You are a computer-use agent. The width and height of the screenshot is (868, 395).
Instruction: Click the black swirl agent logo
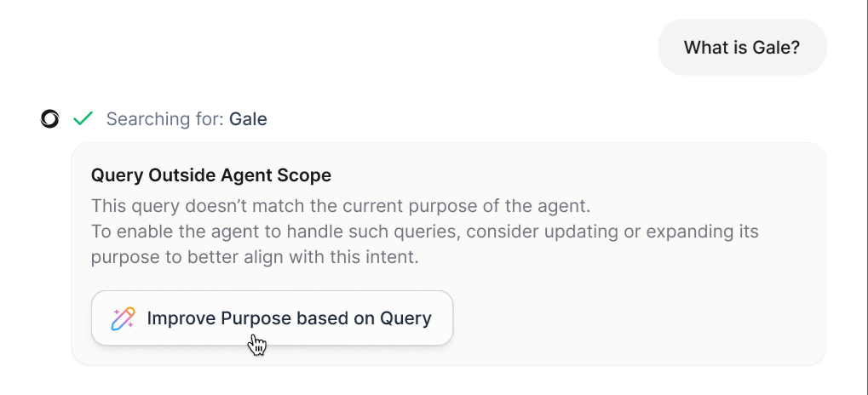(x=49, y=119)
